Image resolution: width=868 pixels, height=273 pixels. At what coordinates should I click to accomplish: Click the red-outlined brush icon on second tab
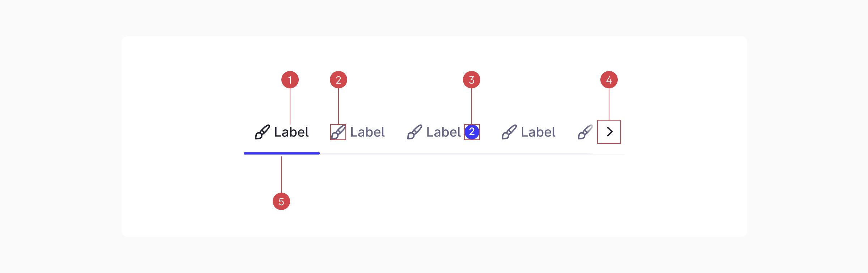(338, 132)
